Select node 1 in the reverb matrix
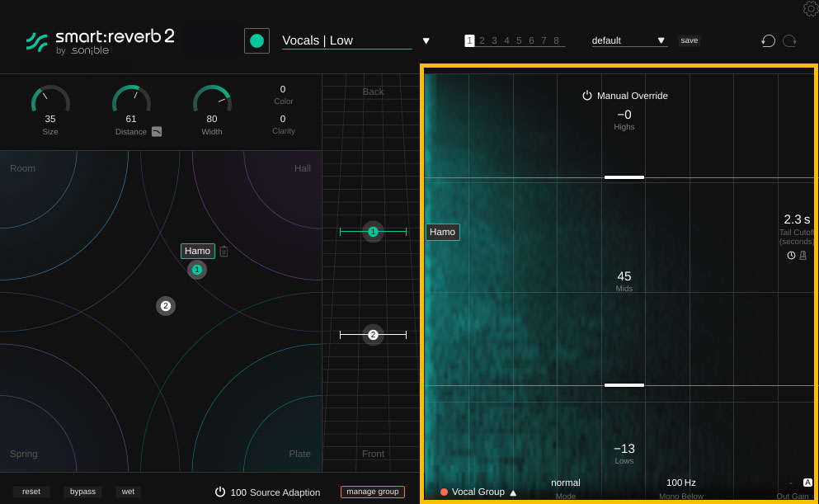The width and height of the screenshot is (819, 504). pos(197,270)
